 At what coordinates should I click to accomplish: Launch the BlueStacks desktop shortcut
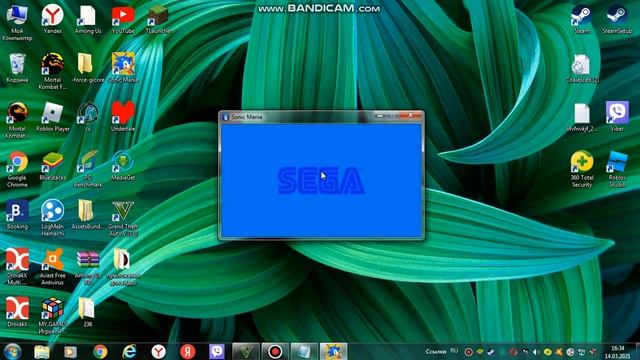coord(53,166)
